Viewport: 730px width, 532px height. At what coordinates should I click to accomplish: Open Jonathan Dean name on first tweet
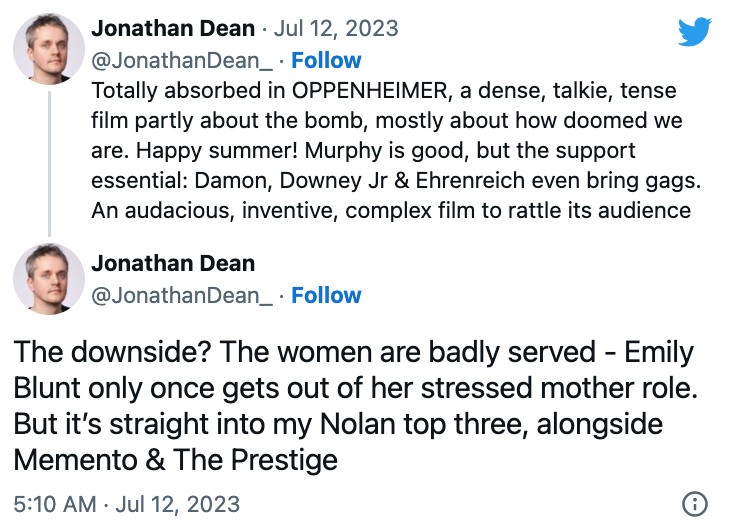[173, 28]
